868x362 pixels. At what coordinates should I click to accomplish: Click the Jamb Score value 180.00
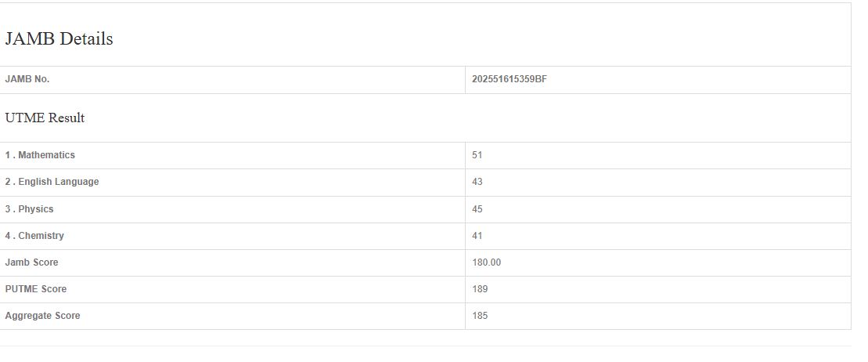pos(486,262)
